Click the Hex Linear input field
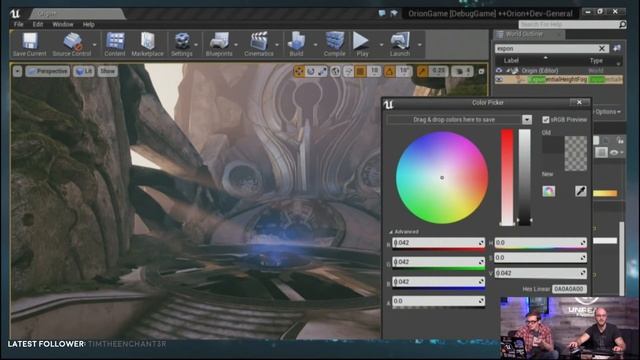 coord(569,289)
